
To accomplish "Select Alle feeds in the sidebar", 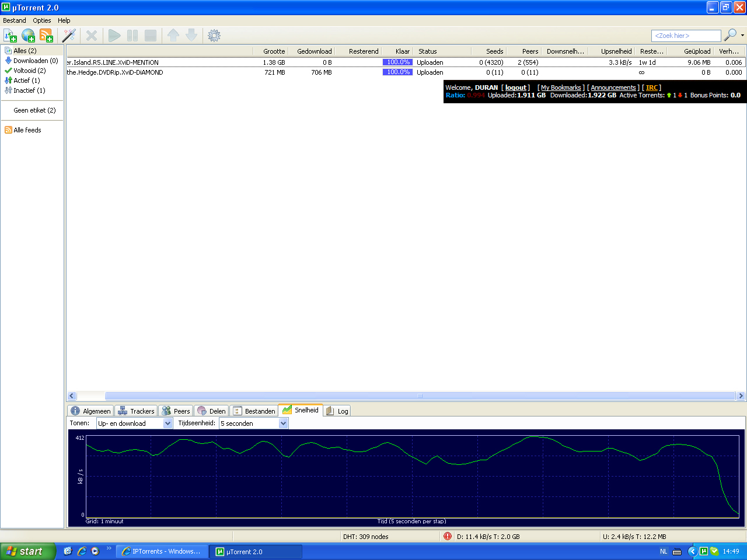I will [27, 130].
